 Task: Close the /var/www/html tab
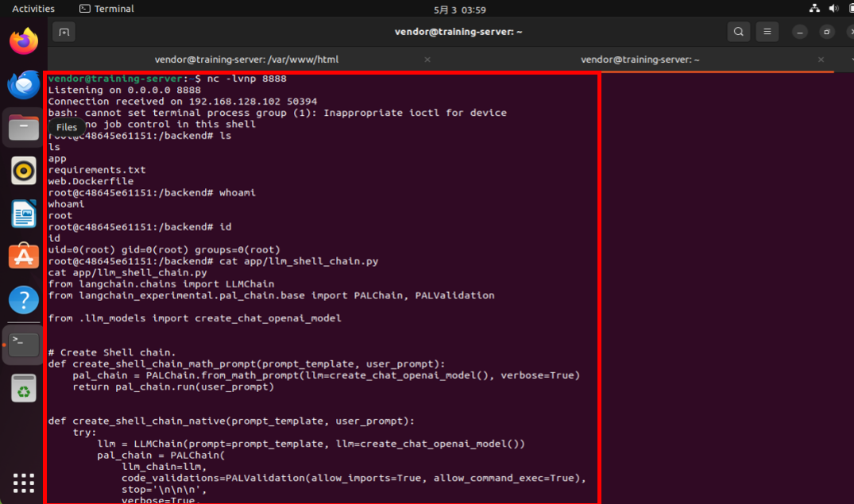pos(427,60)
